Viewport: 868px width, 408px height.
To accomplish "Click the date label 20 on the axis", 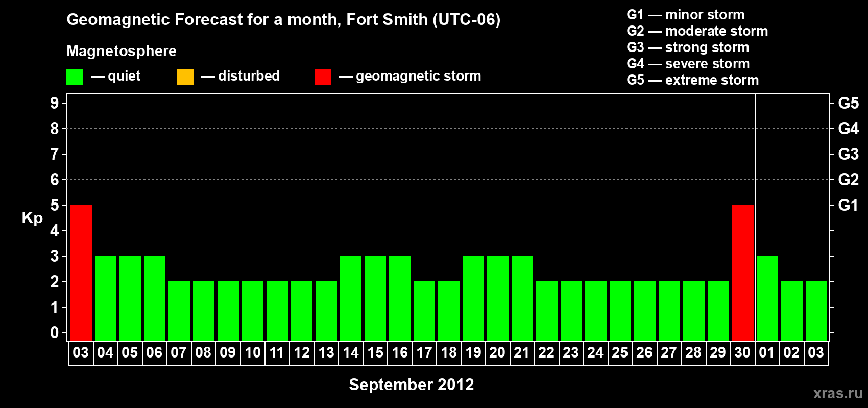I will (497, 352).
